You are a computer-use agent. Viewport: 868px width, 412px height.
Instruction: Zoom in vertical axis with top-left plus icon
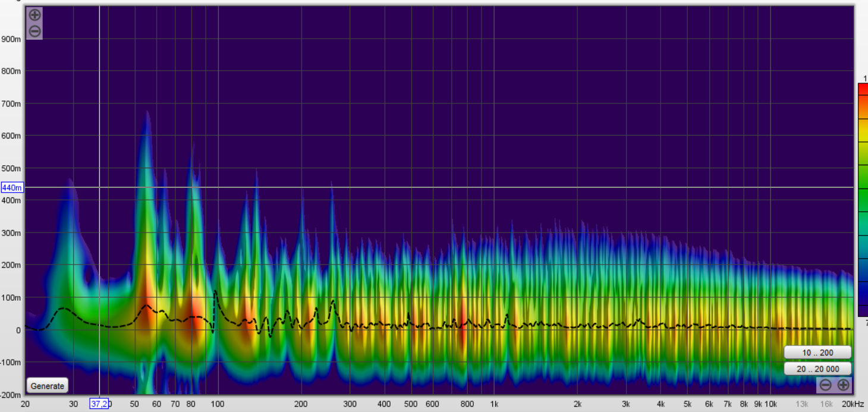click(35, 15)
